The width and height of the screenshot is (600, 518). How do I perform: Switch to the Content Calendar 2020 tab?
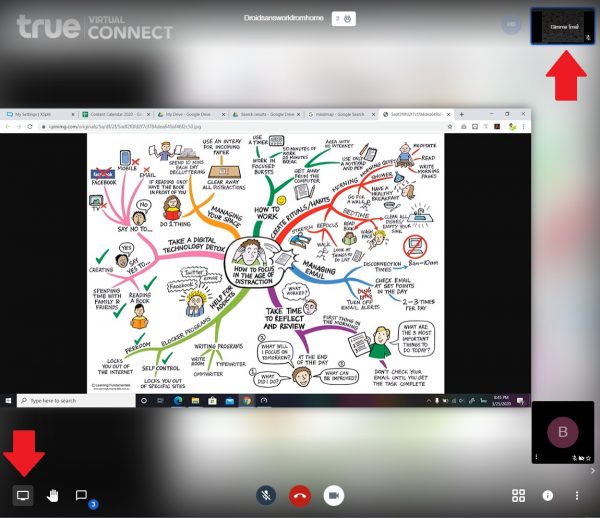pos(115,114)
